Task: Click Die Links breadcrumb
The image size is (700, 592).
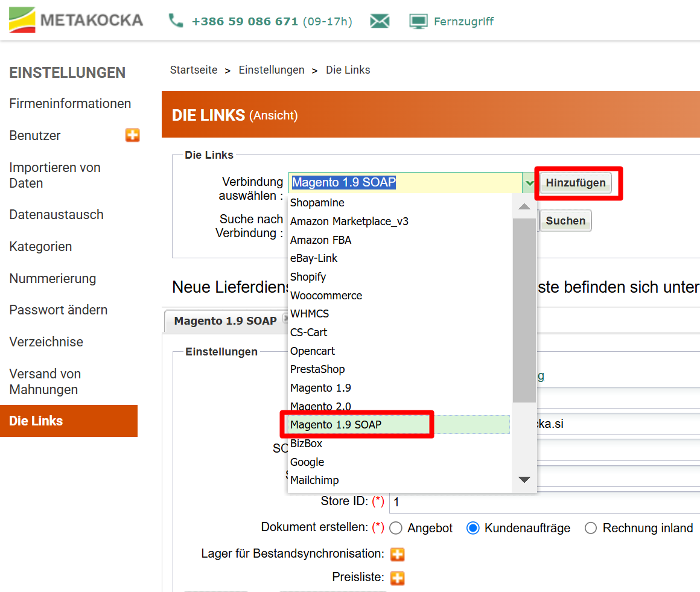Action: tap(348, 70)
